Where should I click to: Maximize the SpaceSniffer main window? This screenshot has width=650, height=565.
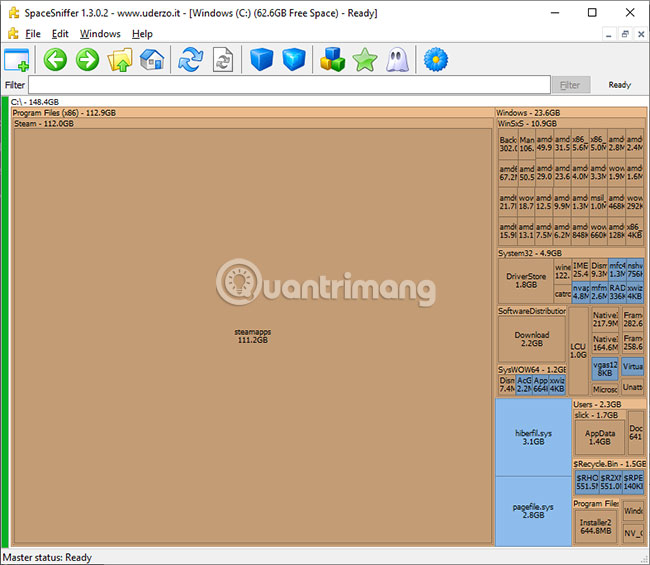click(x=592, y=12)
